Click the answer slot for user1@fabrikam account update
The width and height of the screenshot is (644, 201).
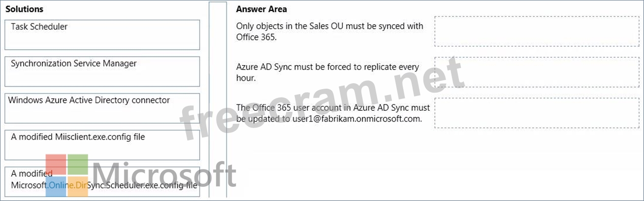coord(537,113)
